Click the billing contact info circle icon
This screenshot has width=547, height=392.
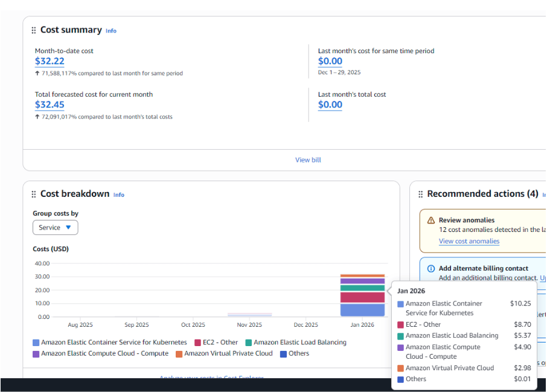coord(431,268)
